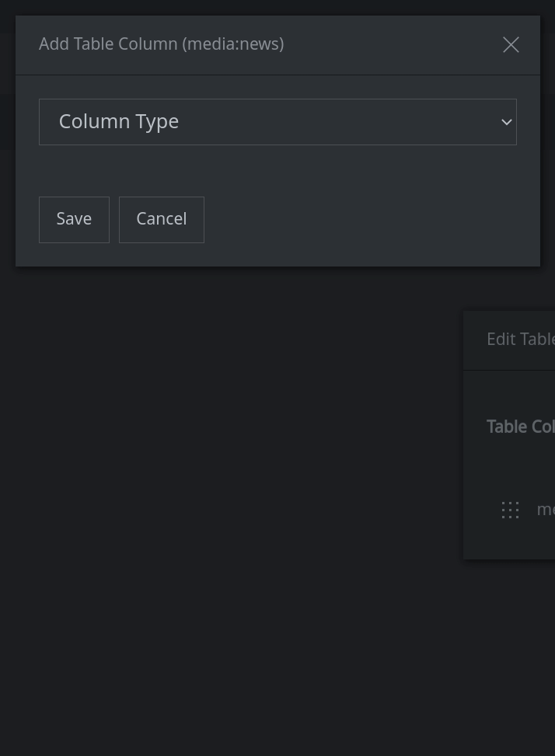The height and width of the screenshot is (756, 555).
Task: Click the X icon in the dialog header
Action: (x=511, y=45)
